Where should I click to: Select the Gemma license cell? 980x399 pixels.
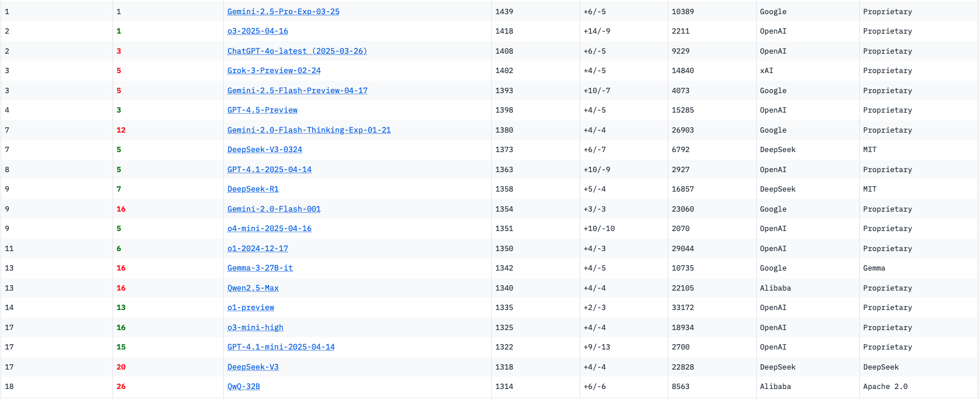pyautogui.click(x=875, y=268)
